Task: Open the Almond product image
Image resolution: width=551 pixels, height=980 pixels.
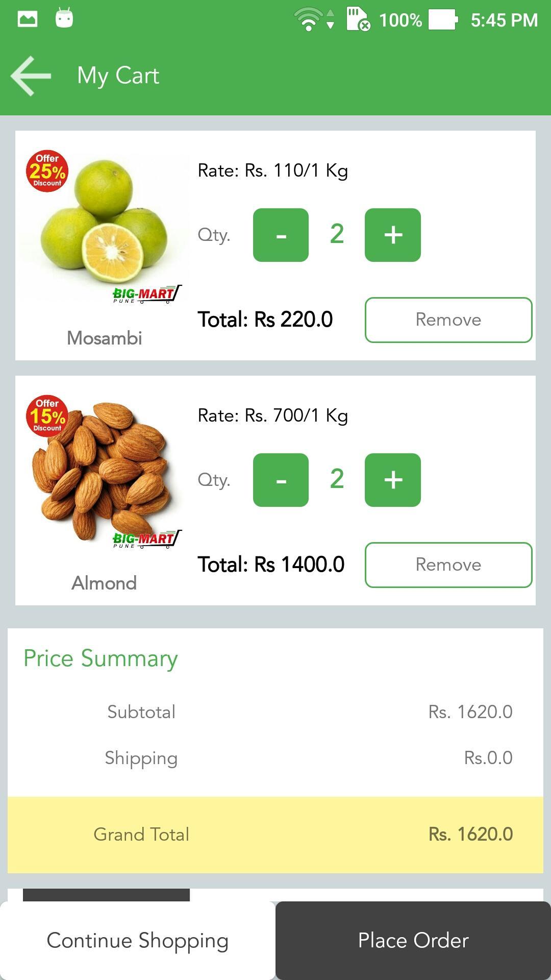Action: pyautogui.click(x=105, y=472)
